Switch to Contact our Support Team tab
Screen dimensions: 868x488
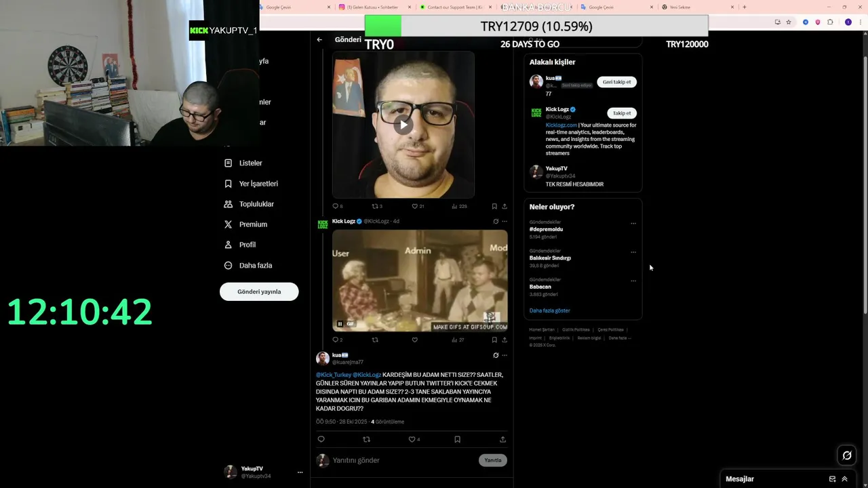coord(455,7)
